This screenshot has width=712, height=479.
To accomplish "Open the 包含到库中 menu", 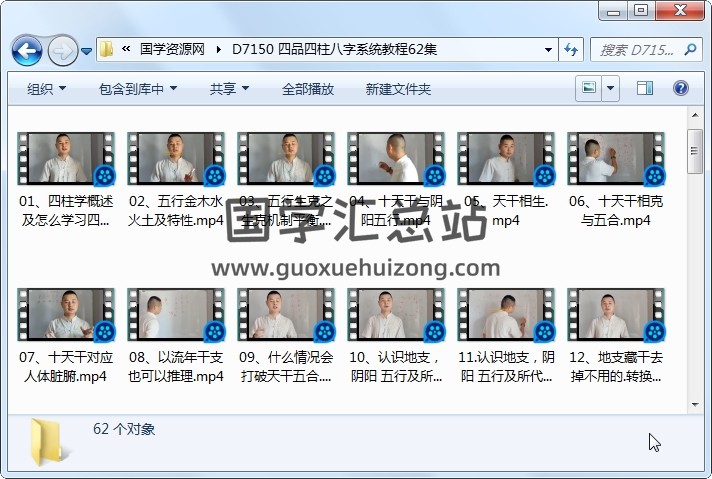I will click(137, 89).
